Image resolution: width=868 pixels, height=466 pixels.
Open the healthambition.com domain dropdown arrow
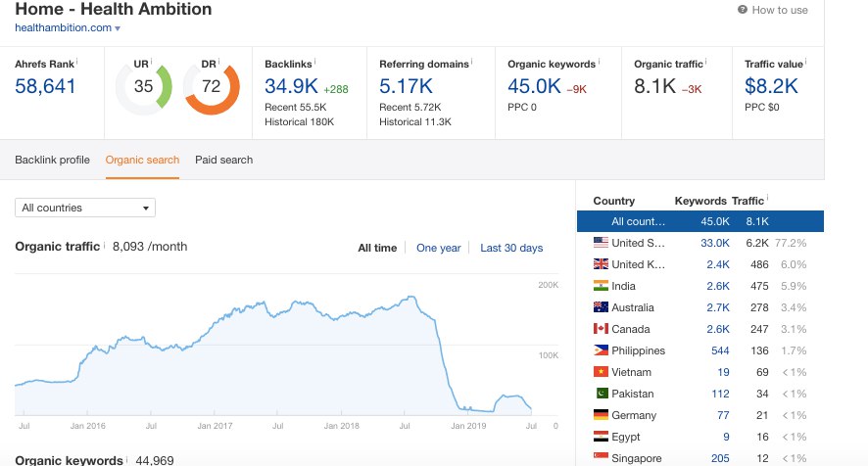[x=118, y=28]
